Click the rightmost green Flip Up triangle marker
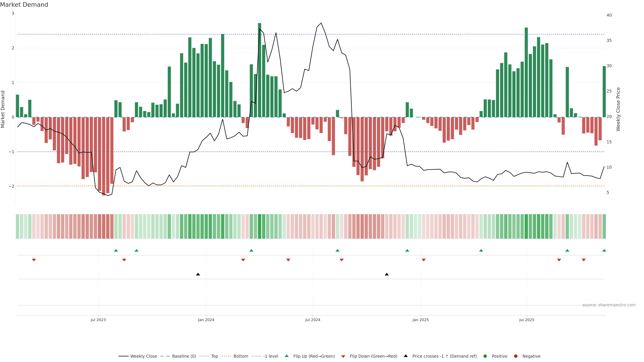The height and width of the screenshot is (362, 644). 604,250
